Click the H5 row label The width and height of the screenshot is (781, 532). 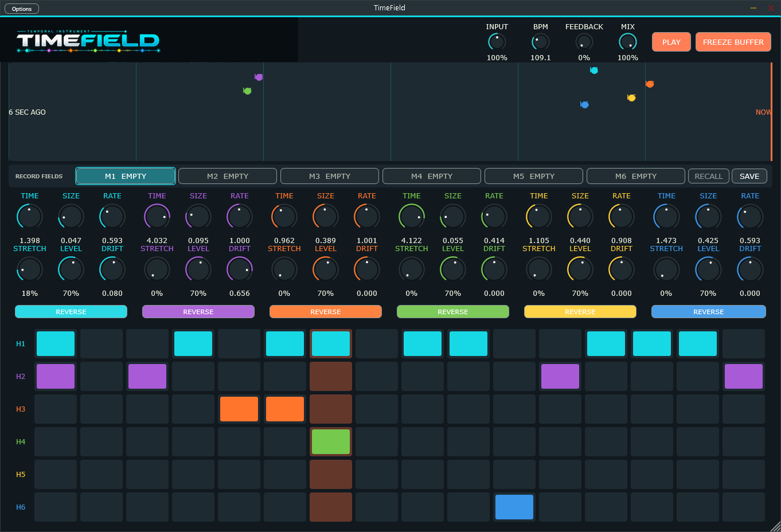click(x=21, y=474)
